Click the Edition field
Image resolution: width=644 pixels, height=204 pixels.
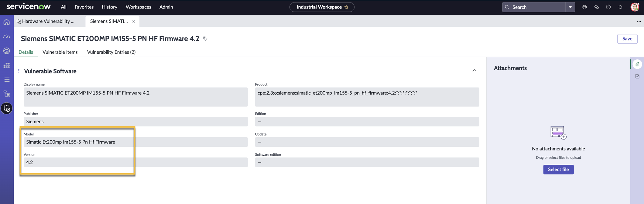[367, 121]
